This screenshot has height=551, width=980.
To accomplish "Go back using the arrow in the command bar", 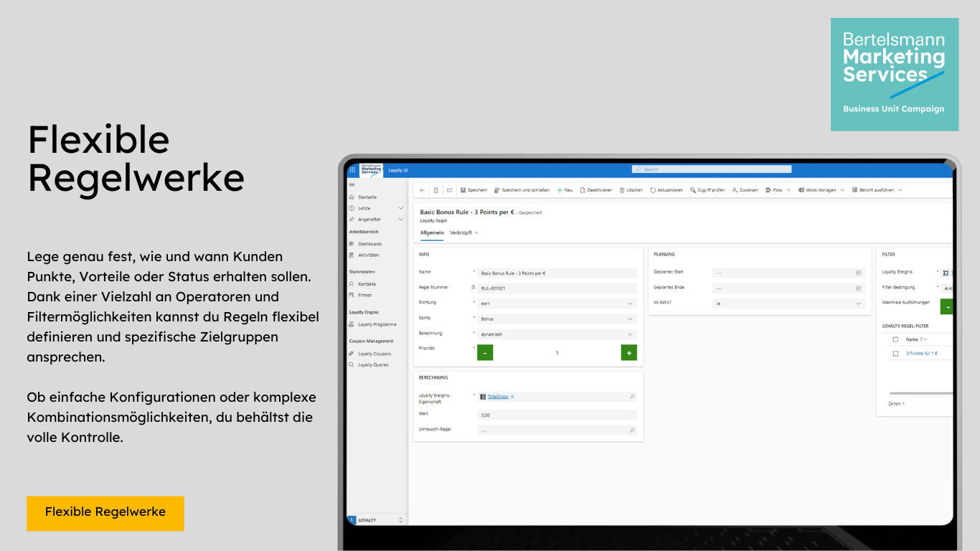I will pyautogui.click(x=422, y=190).
